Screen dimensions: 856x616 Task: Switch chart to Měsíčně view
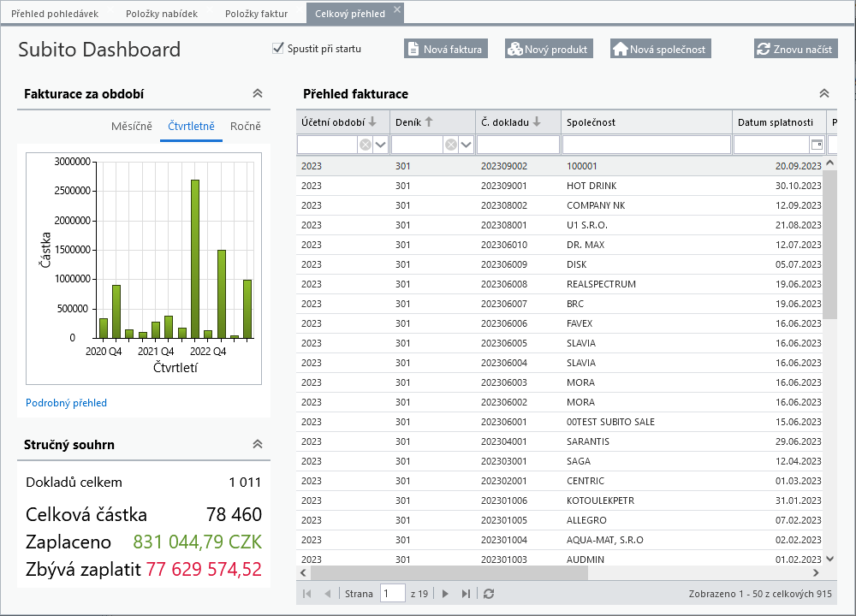click(132, 127)
